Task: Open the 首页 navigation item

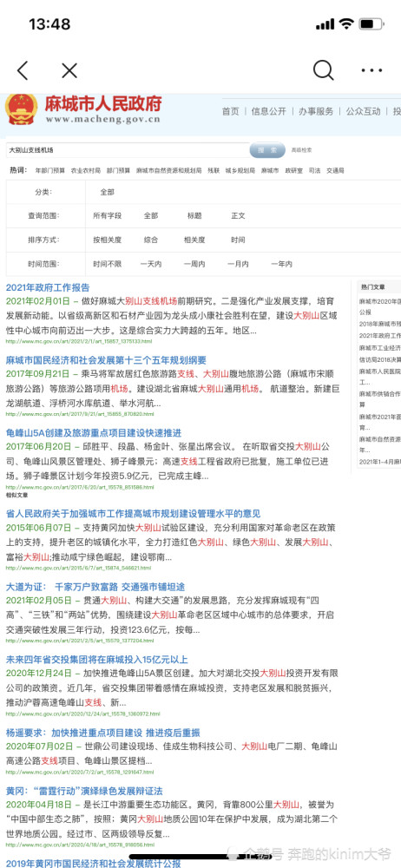Action: 230,111
